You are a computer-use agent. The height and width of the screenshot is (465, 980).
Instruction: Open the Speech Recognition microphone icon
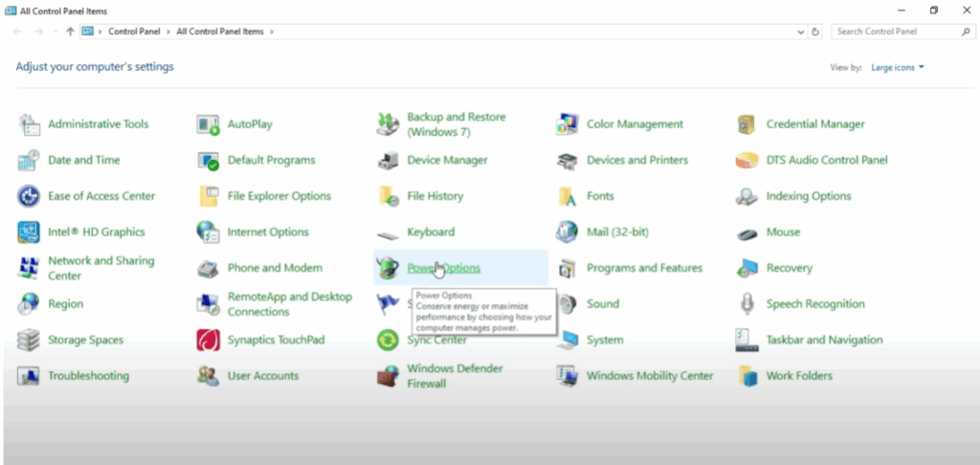[746, 304]
